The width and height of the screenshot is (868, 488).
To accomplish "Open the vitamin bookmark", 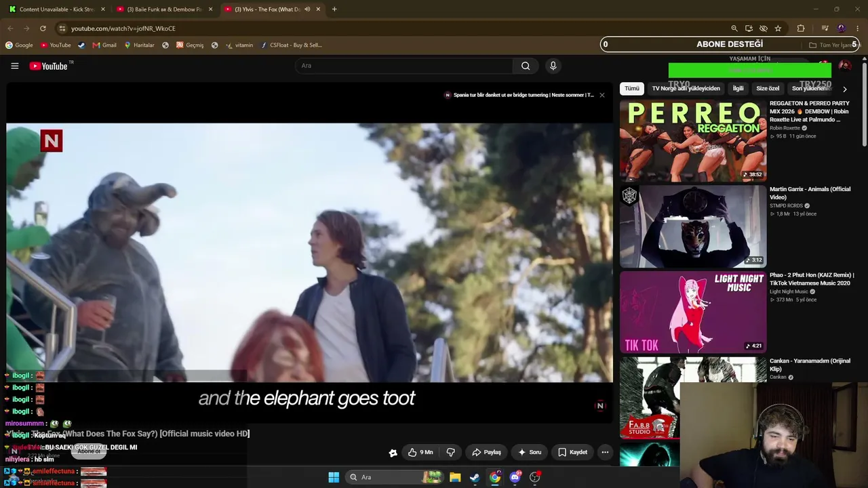I will click(239, 45).
